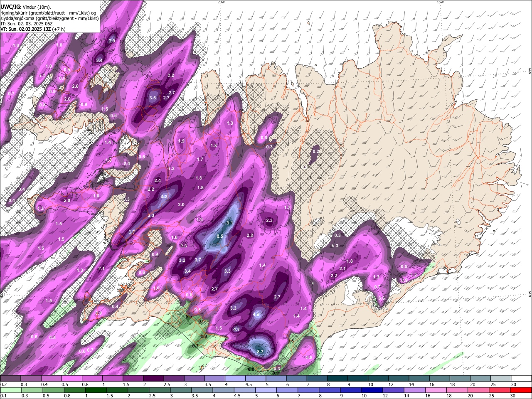Click the 1.9 precipitation value label

click(181, 141)
